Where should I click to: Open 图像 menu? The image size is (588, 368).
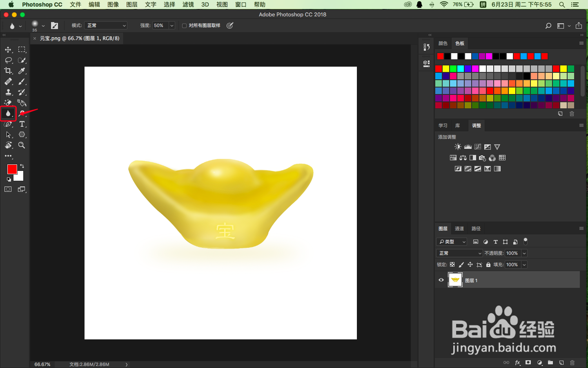click(113, 4)
